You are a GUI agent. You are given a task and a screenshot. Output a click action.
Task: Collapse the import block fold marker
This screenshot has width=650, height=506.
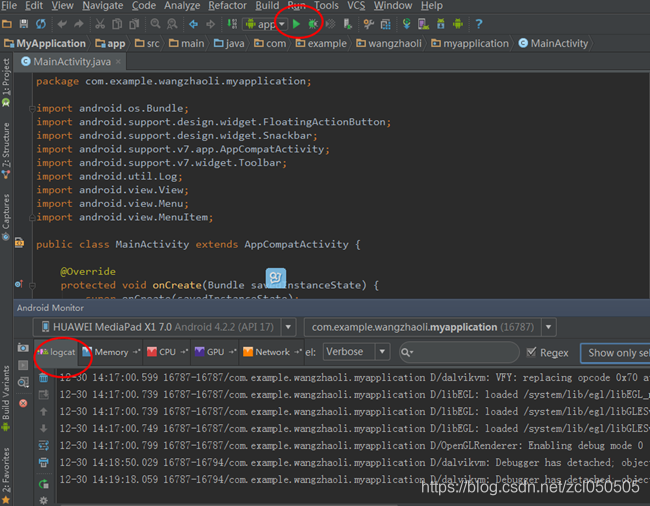click(32, 109)
